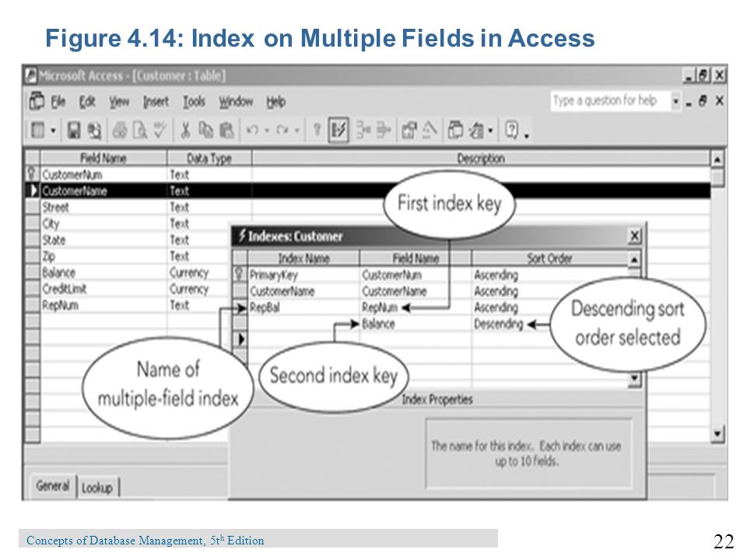
Task: Click the primary key row selector for CustomerNum
Action: (x=33, y=174)
